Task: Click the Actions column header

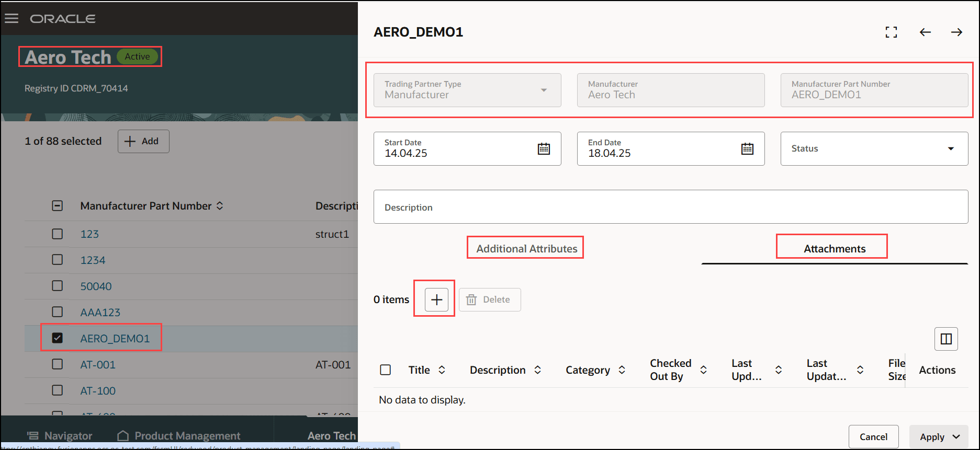Action: [x=937, y=370]
